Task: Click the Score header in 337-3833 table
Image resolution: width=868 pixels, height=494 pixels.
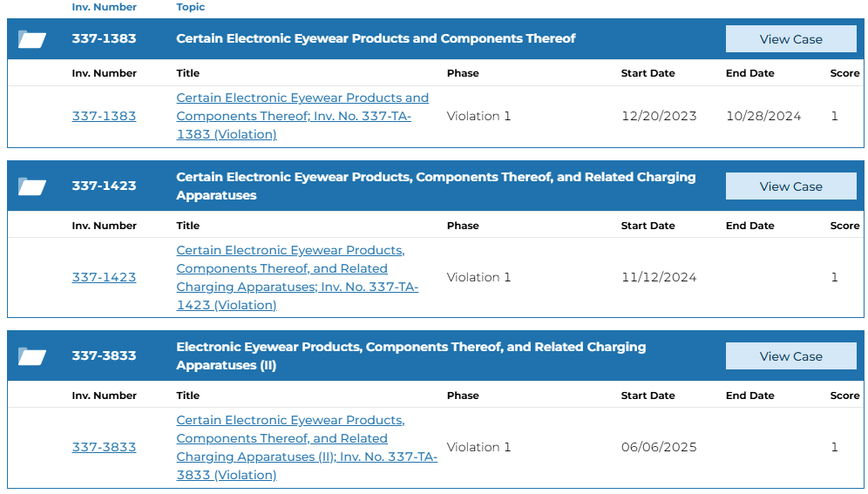Action: pos(844,396)
